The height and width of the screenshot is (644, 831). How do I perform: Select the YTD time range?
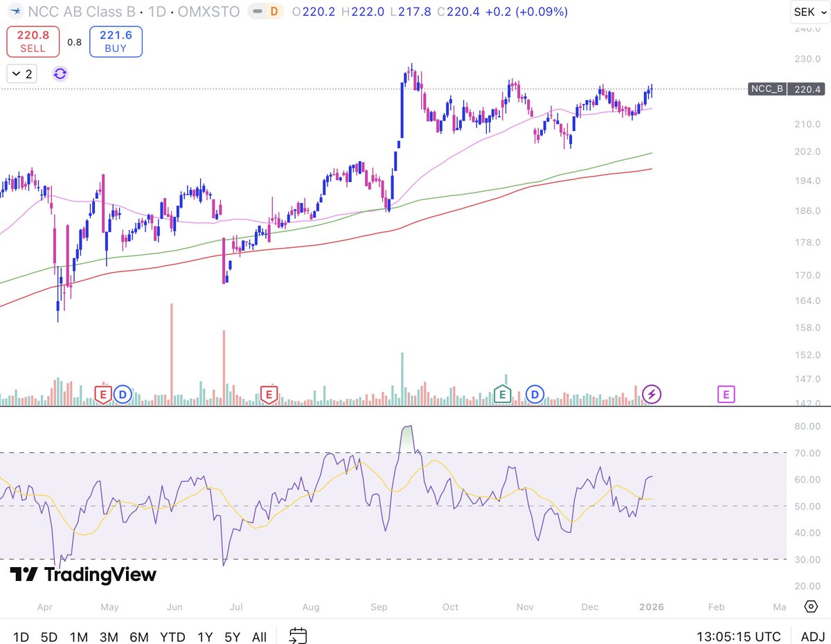coord(172,636)
